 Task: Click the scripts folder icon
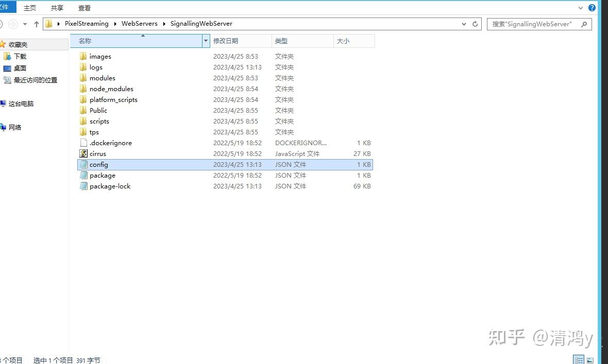(83, 122)
